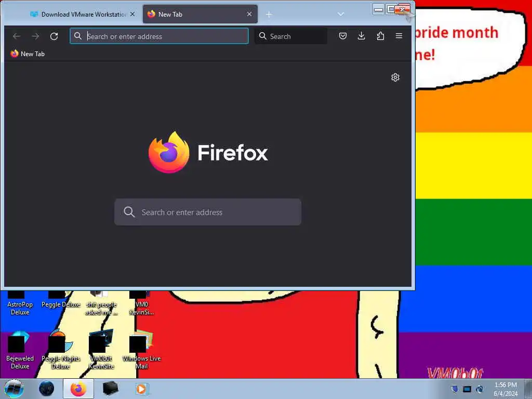
Task: Select Bejeweled Deluxe desktop icon
Action: click(x=20, y=351)
